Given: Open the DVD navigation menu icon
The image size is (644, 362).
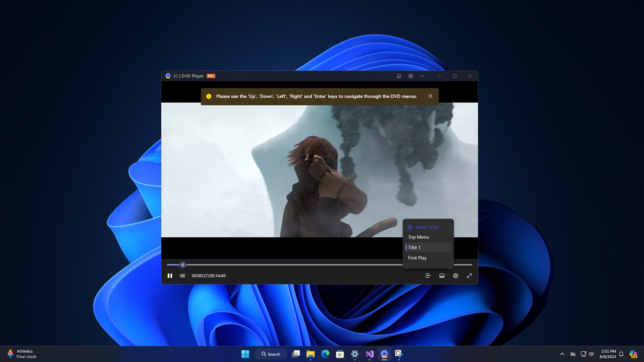Looking at the screenshot, I should (428, 276).
